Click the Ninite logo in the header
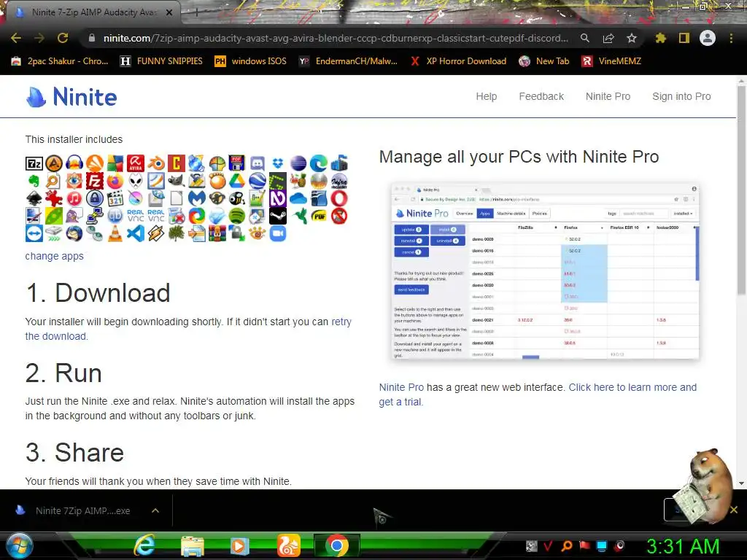The height and width of the screenshot is (560, 747). [71, 97]
